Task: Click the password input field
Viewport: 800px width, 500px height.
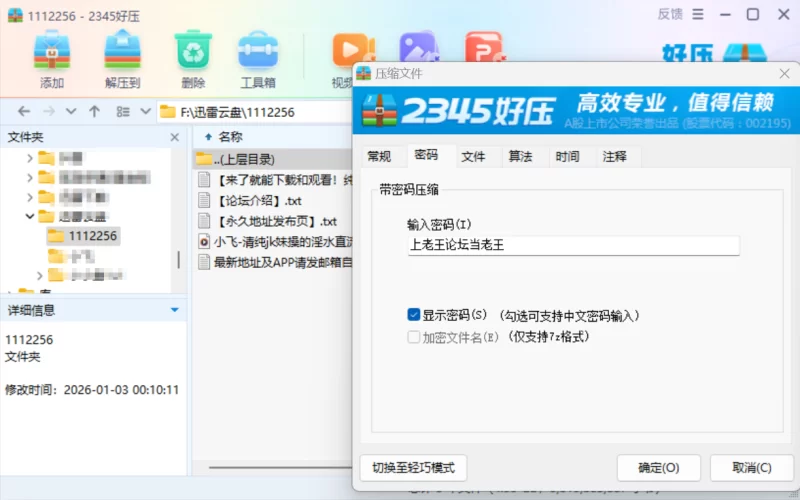Action: pos(573,245)
